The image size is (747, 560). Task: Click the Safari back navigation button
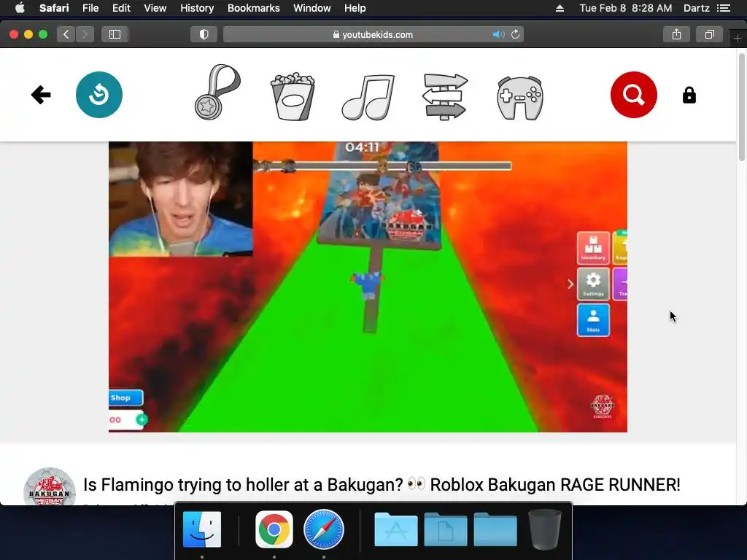pyautogui.click(x=66, y=34)
